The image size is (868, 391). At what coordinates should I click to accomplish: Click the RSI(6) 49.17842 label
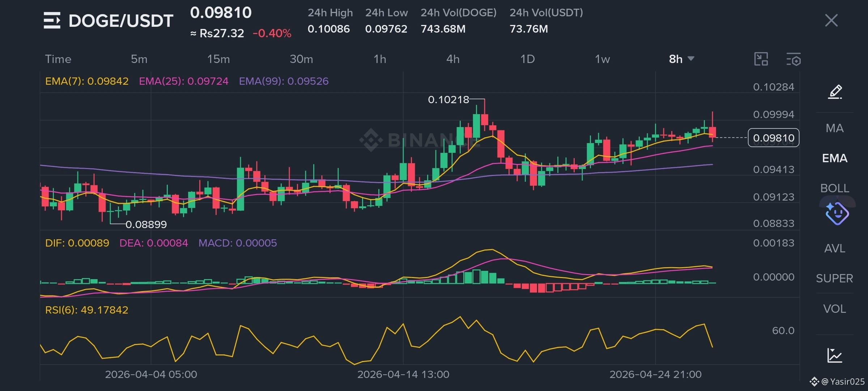(86, 310)
